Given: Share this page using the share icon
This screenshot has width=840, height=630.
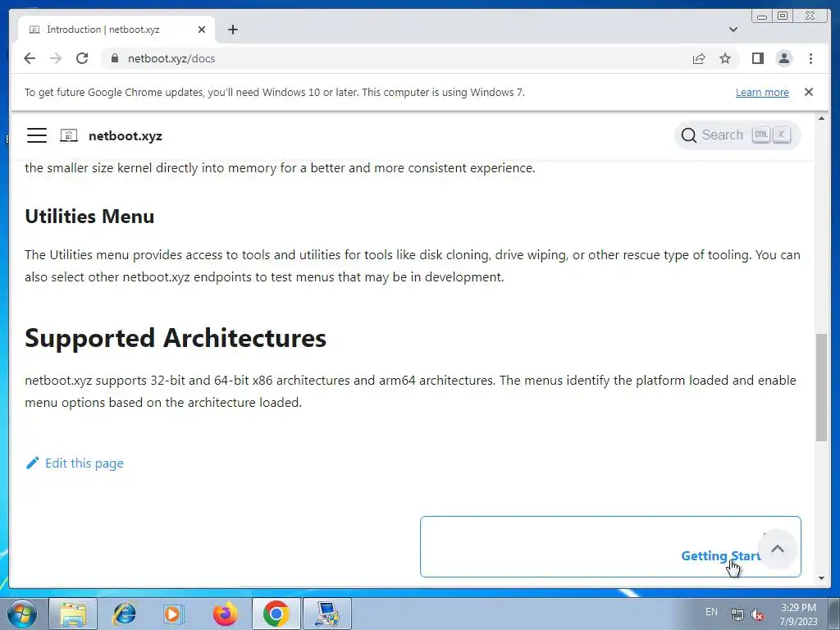Looking at the screenshot, I should pyautogui.click(x=699, y=58).
